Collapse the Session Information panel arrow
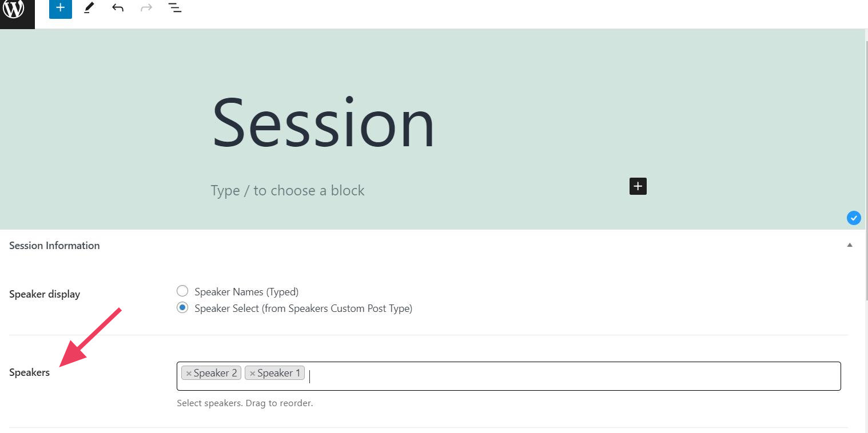Viewport: 868px width, 433px height. pyautogui.click(x=850, y=245)
